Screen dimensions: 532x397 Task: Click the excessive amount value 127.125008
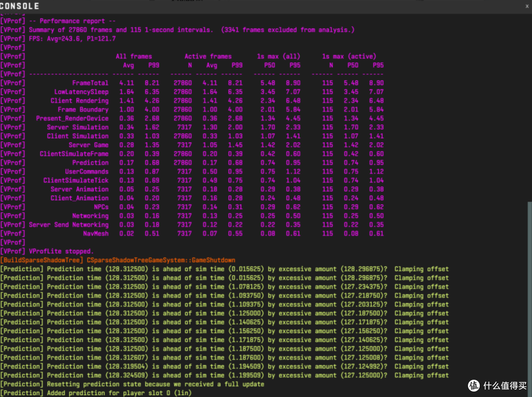362,358
